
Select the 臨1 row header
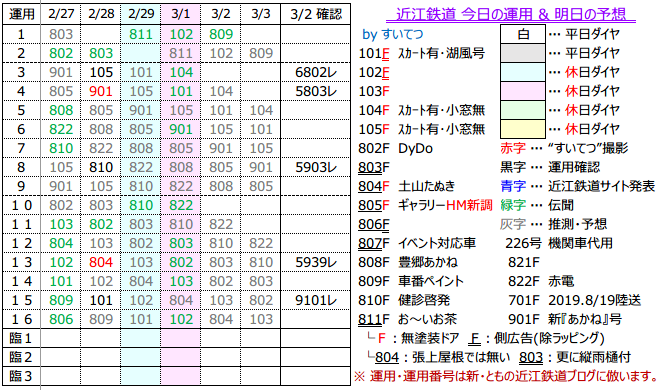(x=21, y=338)
